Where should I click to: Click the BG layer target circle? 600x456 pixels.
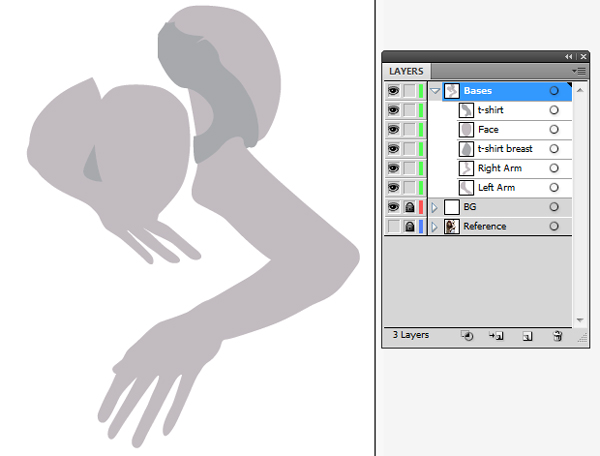coord(554,207)
